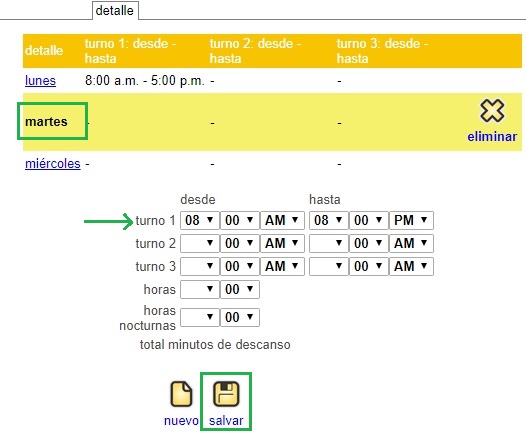The height and width of the screenshot is (434, 526).
Task: Open the horas hour dropdown
Action: pyautogui.click(x=200, y=289)
